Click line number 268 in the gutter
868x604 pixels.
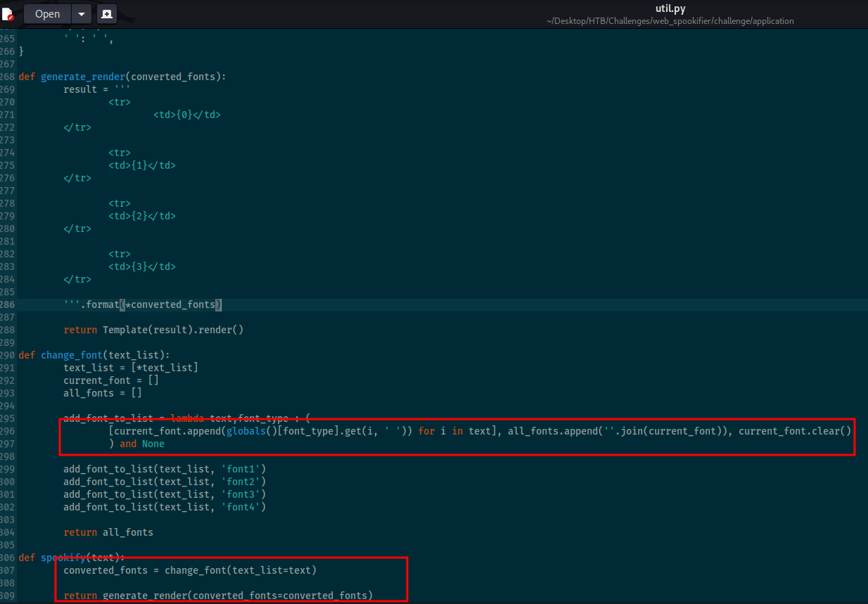(x=8, y=77)
